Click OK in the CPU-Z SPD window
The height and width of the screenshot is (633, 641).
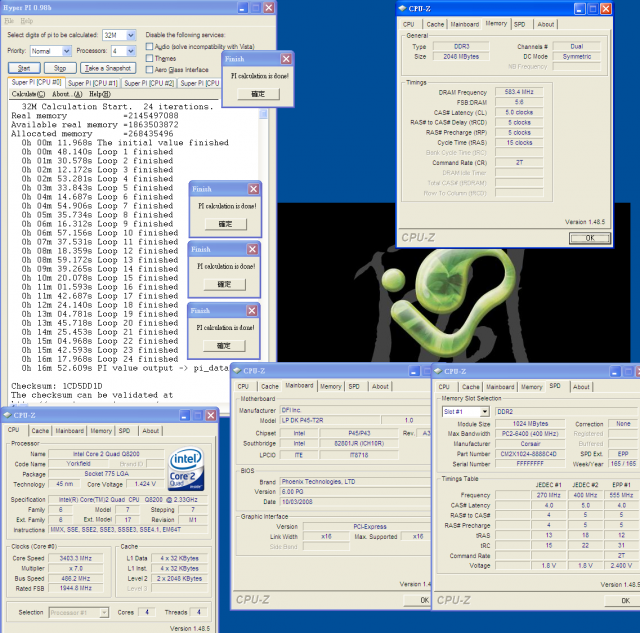[623, 600]
